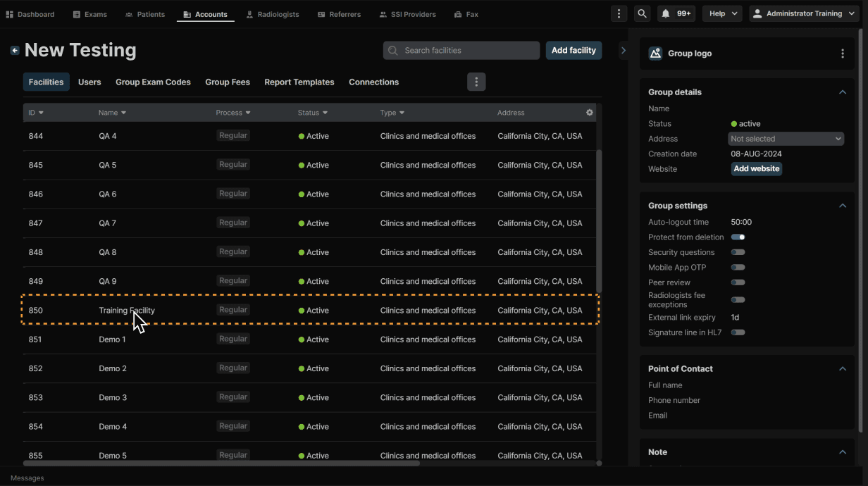Switch to the Users tab

coord(89,82)
